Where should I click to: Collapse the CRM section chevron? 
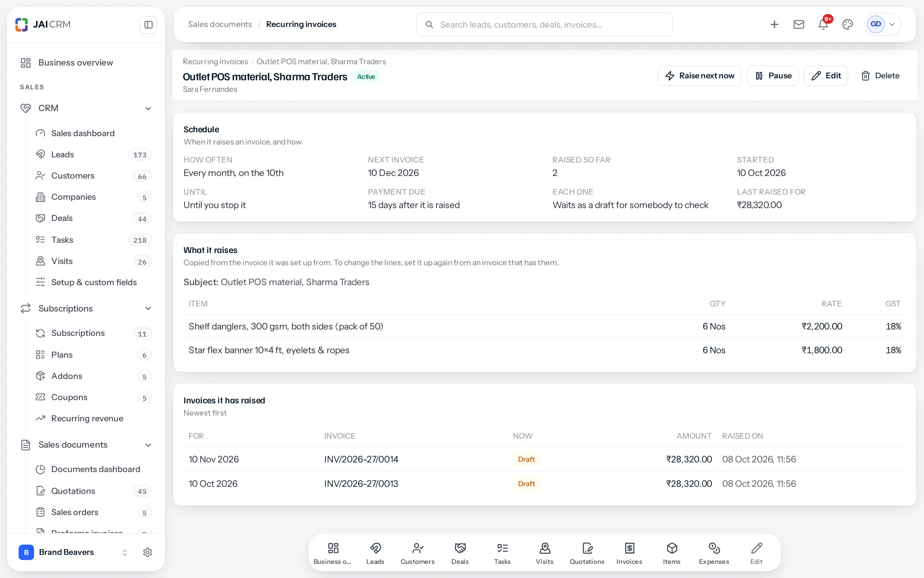(148, 109)
